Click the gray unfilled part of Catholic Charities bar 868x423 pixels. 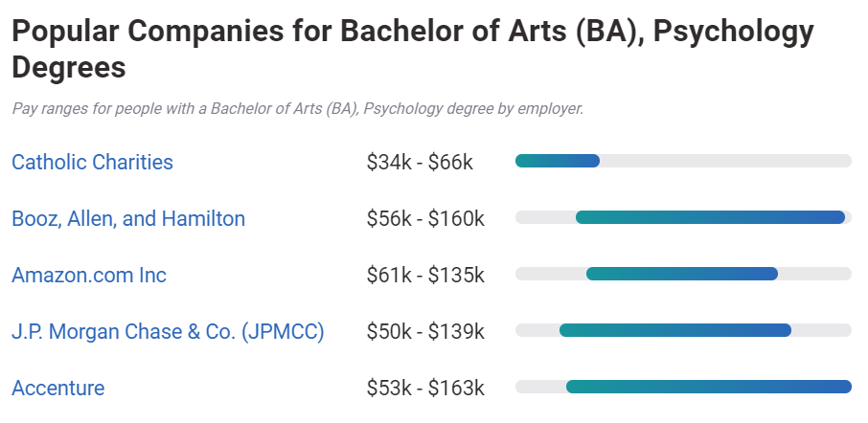(x=725, y=161)
